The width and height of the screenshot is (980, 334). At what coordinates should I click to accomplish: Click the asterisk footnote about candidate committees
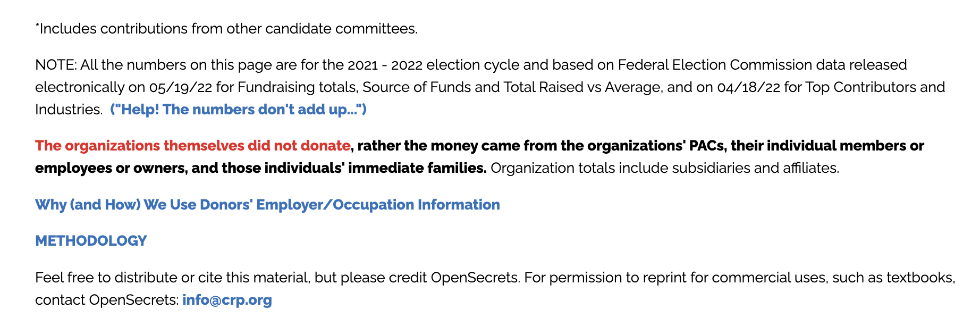[226, 29]
